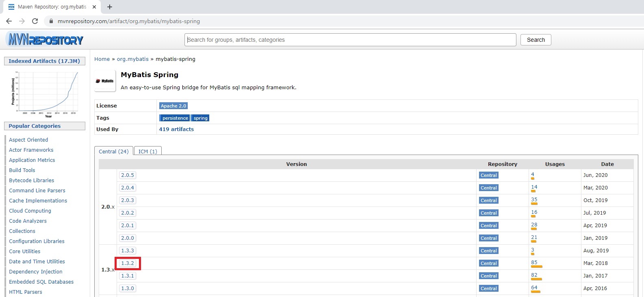Open usages count 64 for 1.3.0

click(x=534, y=288)
